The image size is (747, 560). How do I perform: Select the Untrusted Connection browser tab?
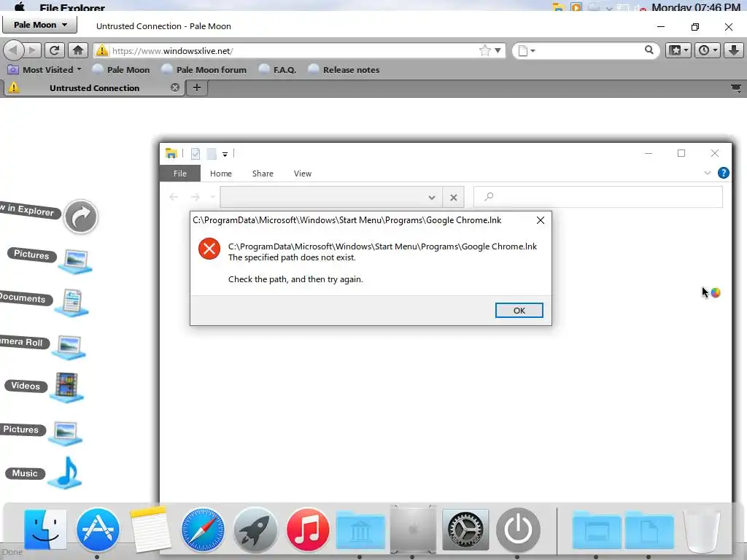[x=94, y=87]
